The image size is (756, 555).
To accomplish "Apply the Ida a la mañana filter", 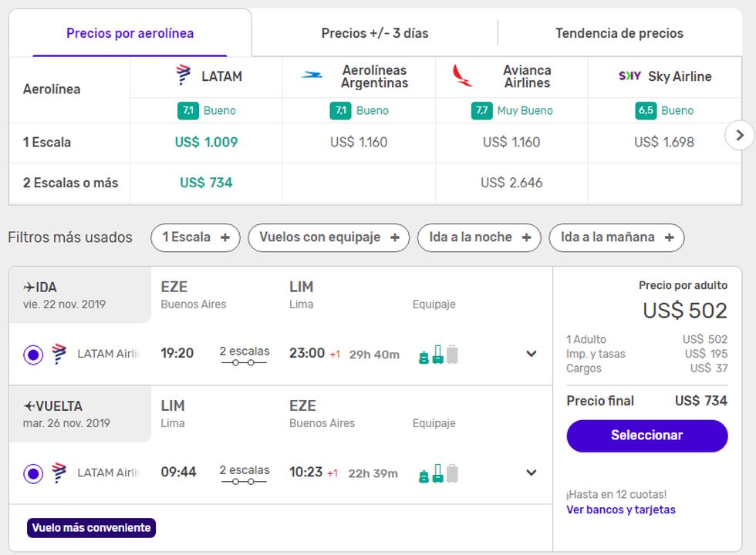I will pyautogui.click(x=616, y=238).
